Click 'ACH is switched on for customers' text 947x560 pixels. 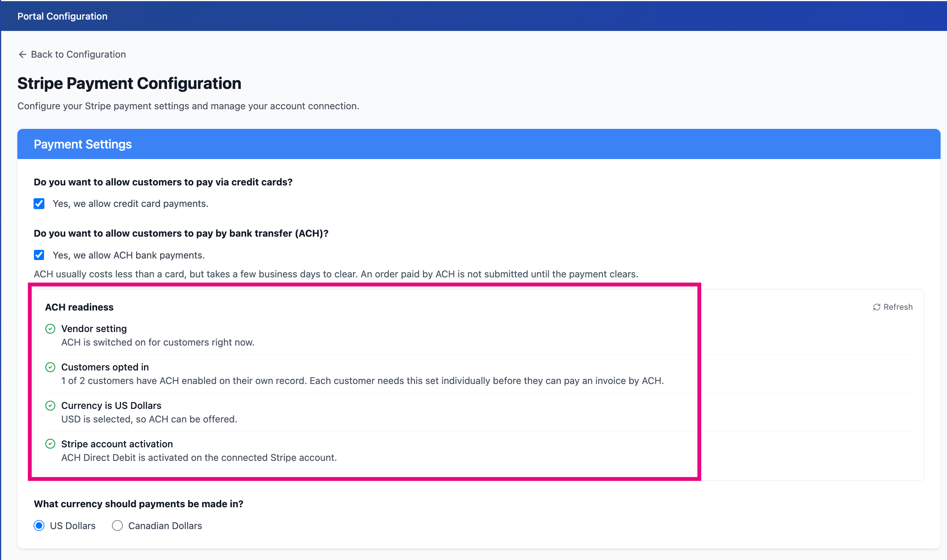pos(158,342)
